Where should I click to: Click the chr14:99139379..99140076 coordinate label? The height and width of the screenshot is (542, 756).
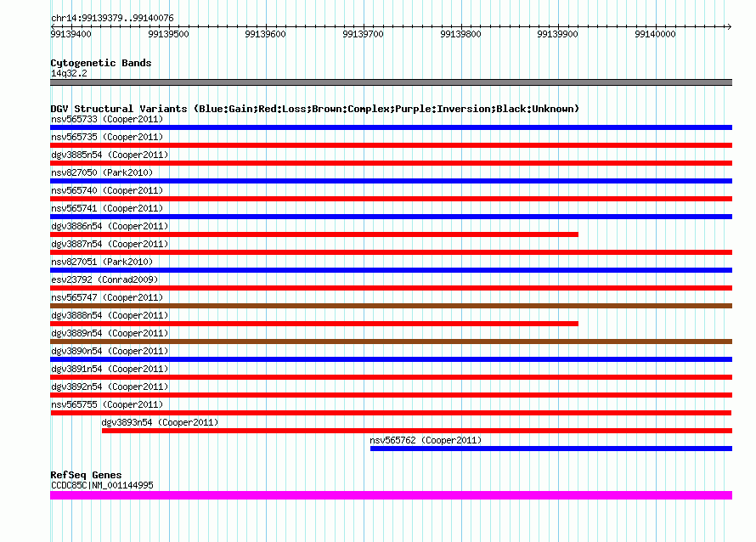point(112,18)
